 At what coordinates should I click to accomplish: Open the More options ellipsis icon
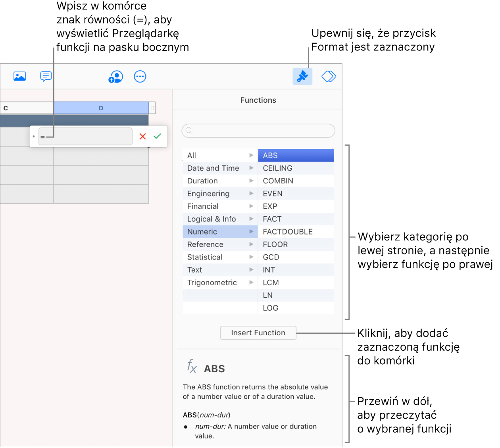(x=140, y=77)
